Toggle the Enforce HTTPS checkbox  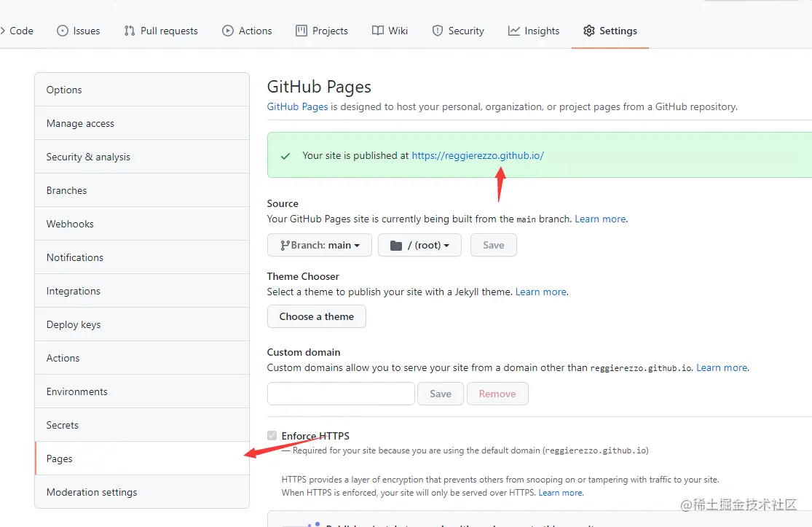point(272,435)
